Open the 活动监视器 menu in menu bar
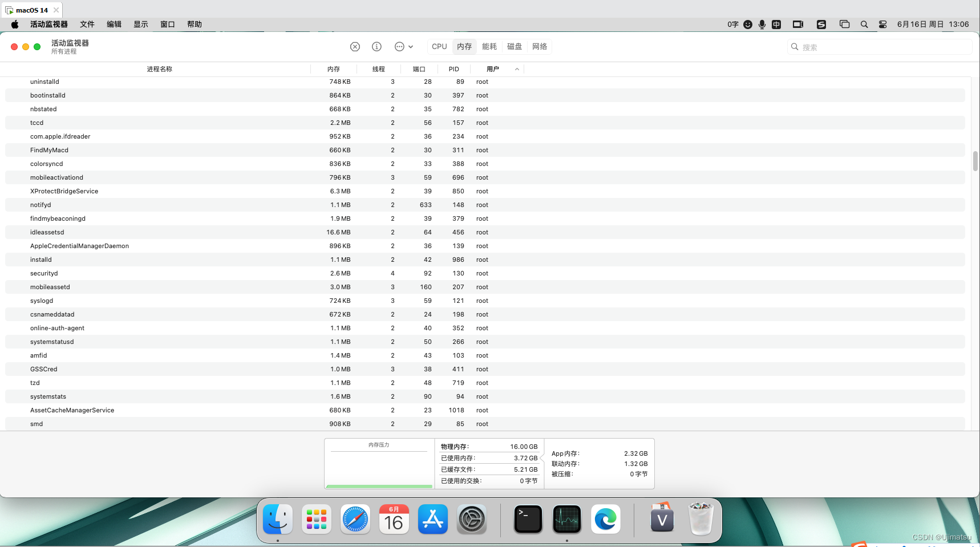980x547 pixels. click(49, 25)
